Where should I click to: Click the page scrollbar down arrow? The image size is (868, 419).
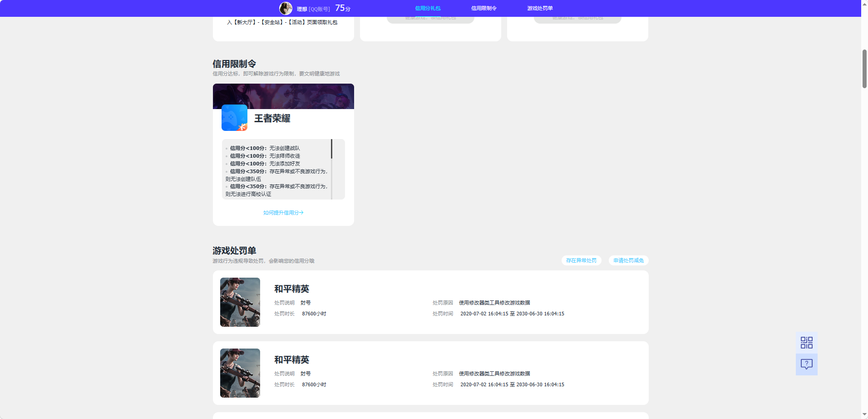(x=864, y=415)
